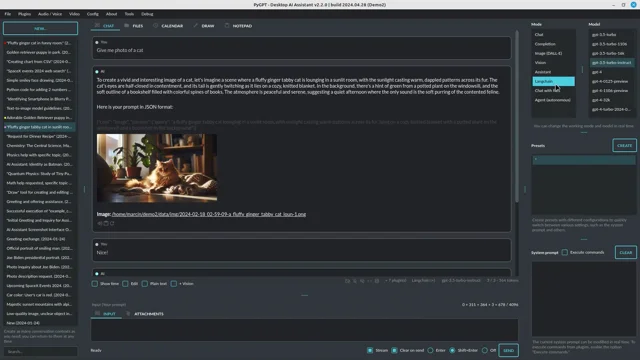This screenshot has height=360, width=640.
Task: Open the Notepad tab icon
Action: point(227,25)
